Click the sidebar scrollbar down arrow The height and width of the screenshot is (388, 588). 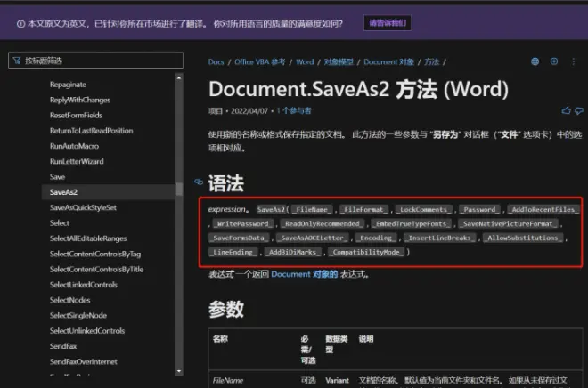point(179,371)
